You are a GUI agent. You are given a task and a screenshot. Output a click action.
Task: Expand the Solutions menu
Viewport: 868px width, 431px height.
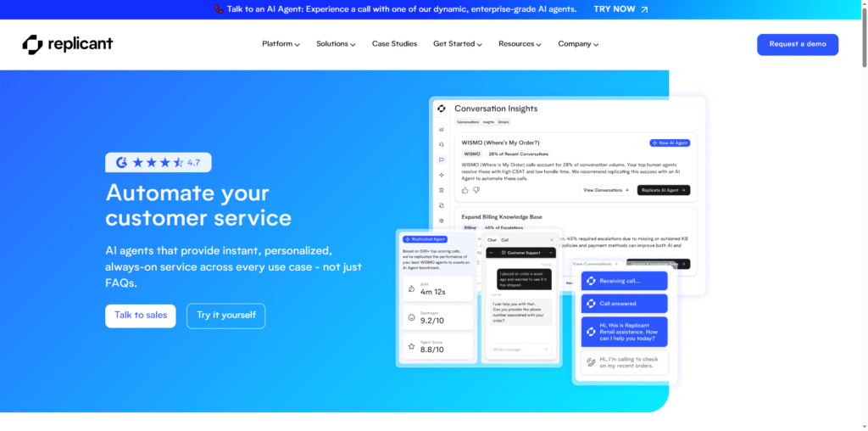pos(336,44)
